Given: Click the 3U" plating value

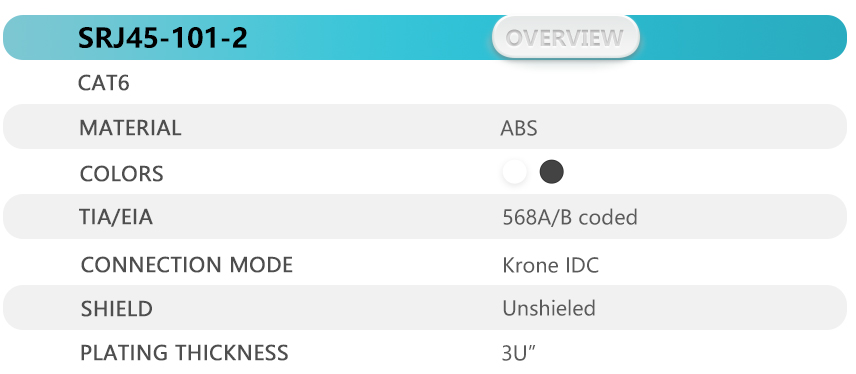Looking at the screenshot, I should [x=519, y=353].
